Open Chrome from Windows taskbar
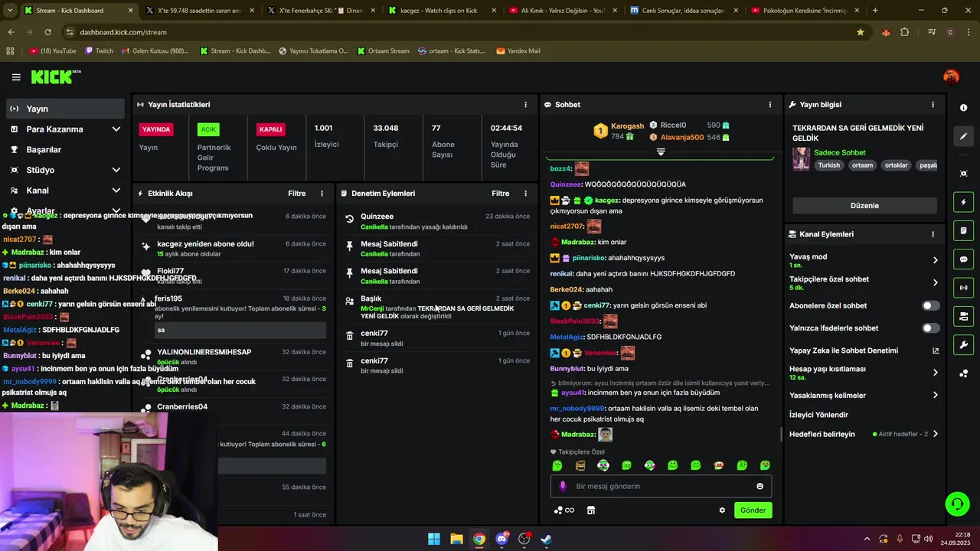Screen dimensions: 980x551 click(x=479, y=539)
